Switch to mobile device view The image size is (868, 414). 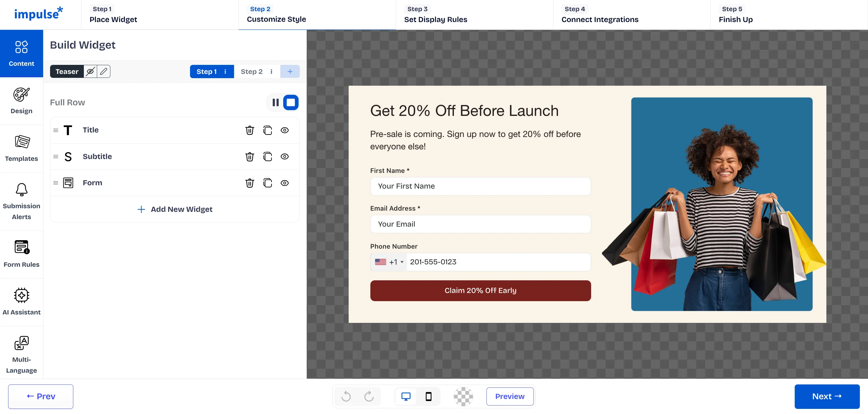click(428, 396)
